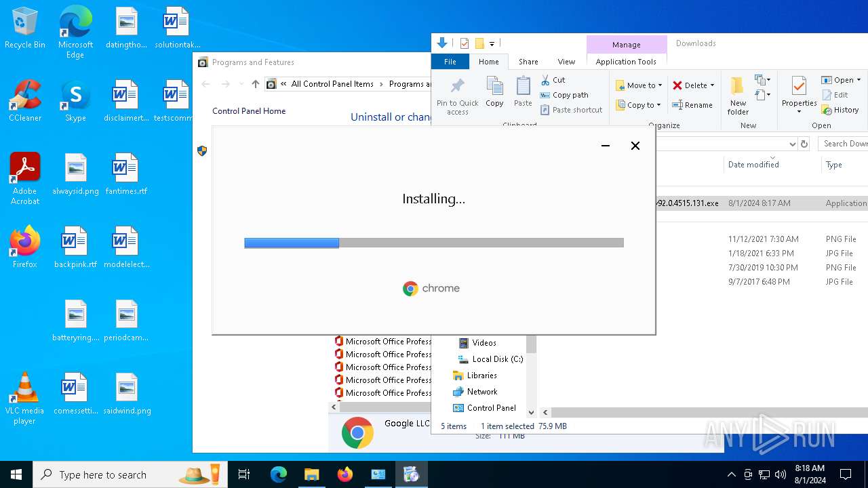Click the Properties checkmark icon in ribbon
The image size is (868, 488).
[x=799, y=86]
